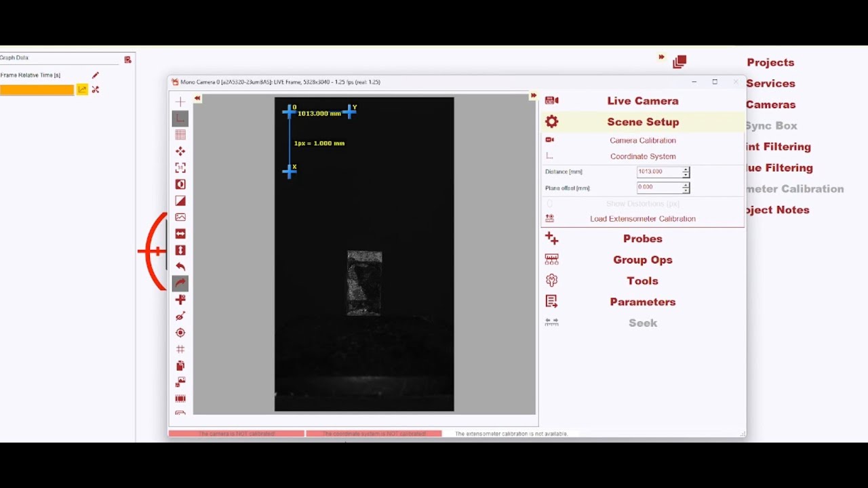Select the four-arrow pan/move tool
Image resolution: width=868 pixels, height=488 pixels.
pos(180,151)
